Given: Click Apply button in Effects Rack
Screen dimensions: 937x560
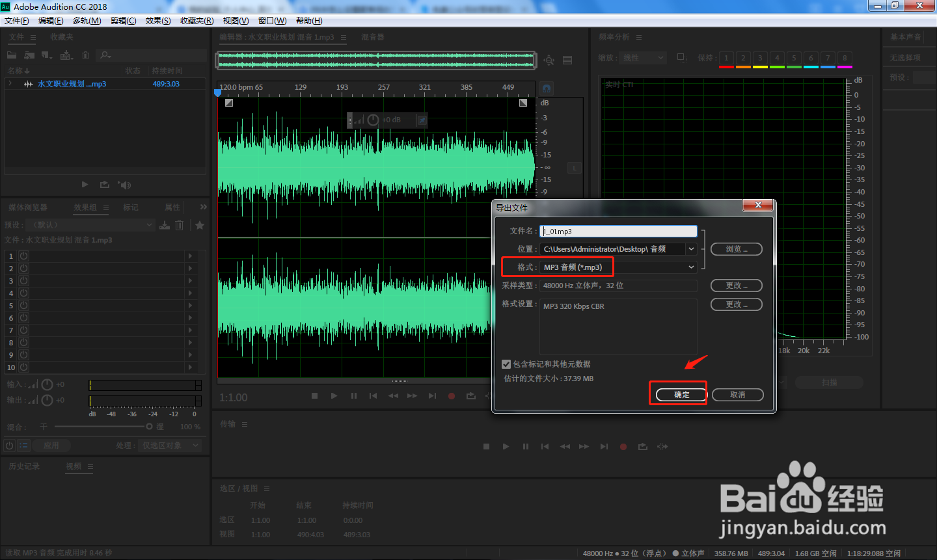Looking at the screenshot, I should (x=51, y=446).
